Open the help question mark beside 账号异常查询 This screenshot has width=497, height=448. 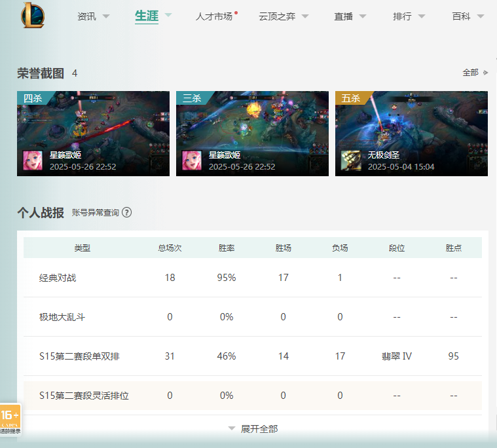[127, 212]
